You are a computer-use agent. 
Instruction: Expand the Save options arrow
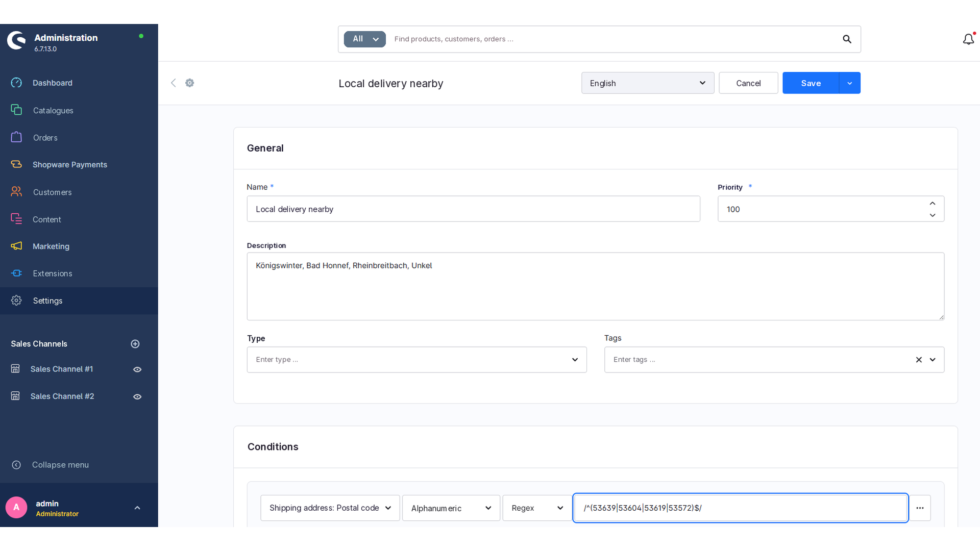pyautogui.click(x=849, y=83)
